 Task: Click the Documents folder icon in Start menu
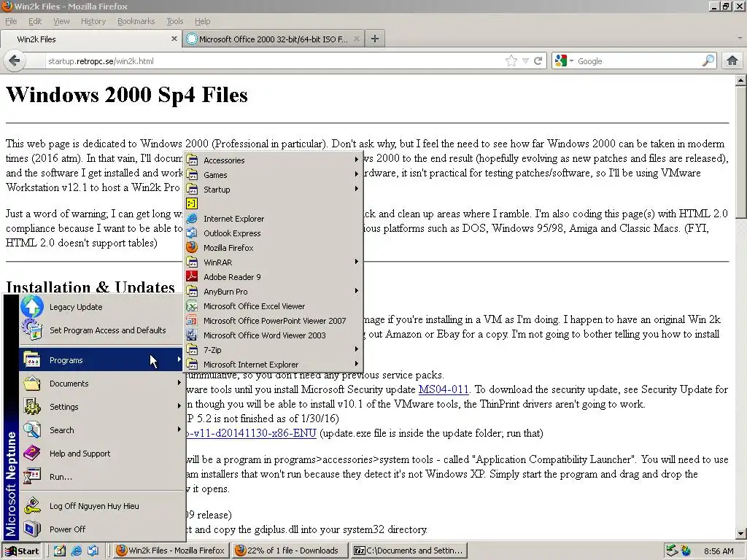(32, 384)
